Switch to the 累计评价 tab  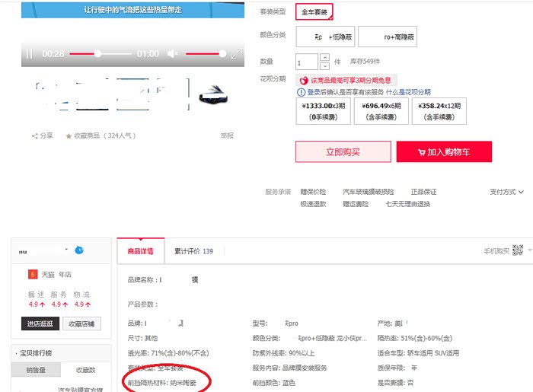193,251
